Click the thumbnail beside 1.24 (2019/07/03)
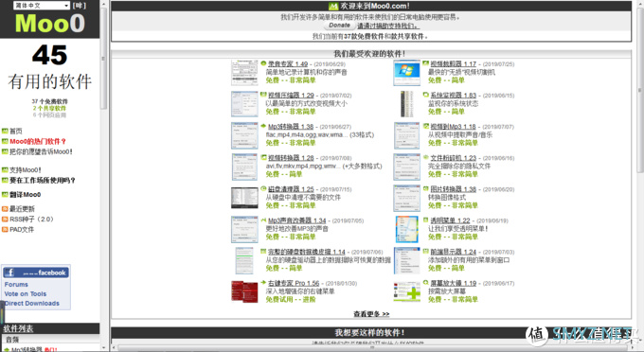The image size is (644, 352). click(x=406, y=260)
